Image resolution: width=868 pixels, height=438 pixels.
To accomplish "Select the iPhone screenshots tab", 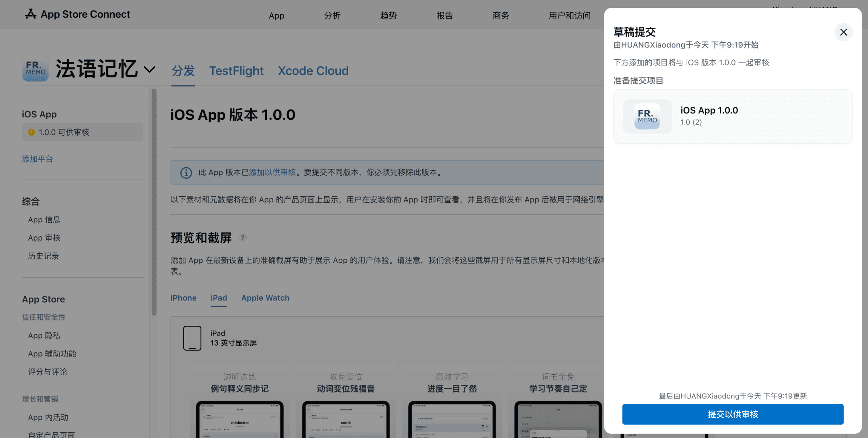I will coord(183,298).
